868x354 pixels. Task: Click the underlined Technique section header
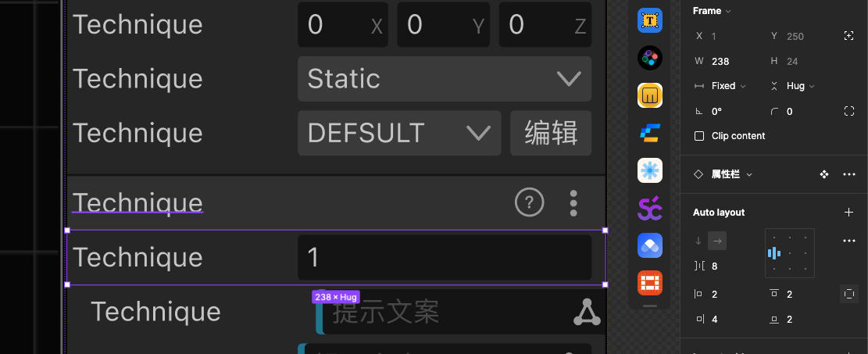[138, 203]
